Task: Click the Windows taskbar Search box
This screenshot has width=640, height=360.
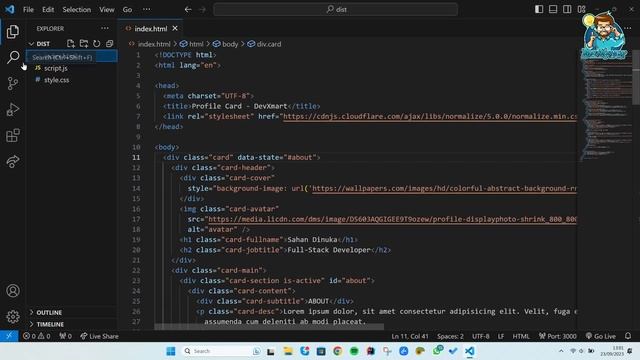Action: (221, 351)
